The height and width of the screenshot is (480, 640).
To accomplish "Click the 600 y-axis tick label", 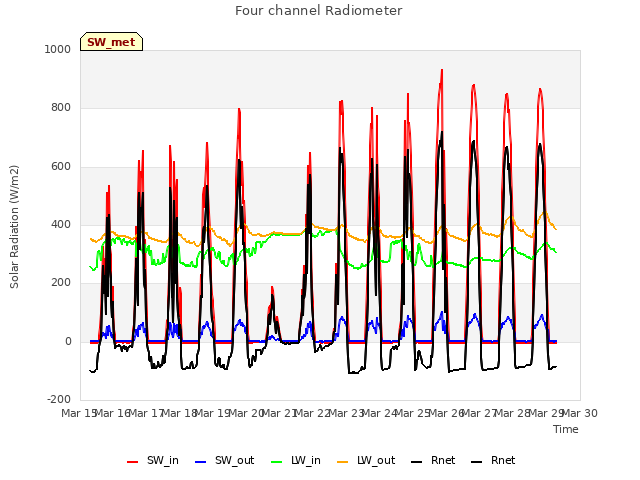I will [61, 167].
